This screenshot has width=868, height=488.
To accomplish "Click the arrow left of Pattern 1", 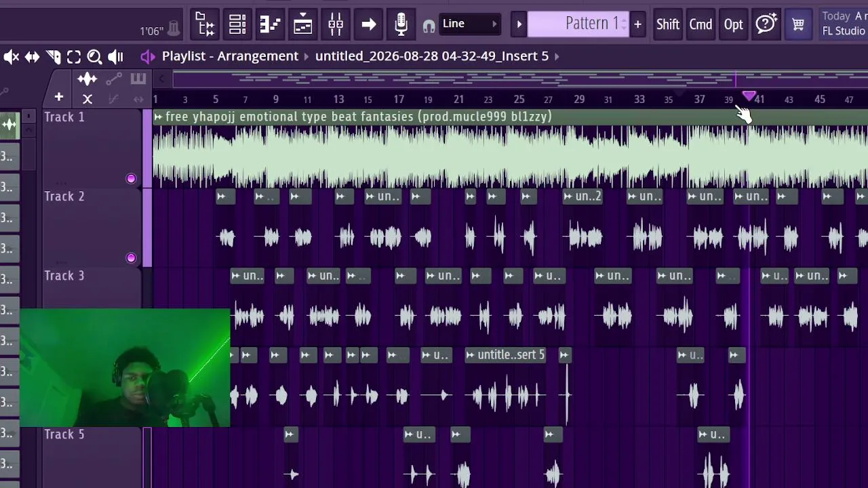I will 519,24.
